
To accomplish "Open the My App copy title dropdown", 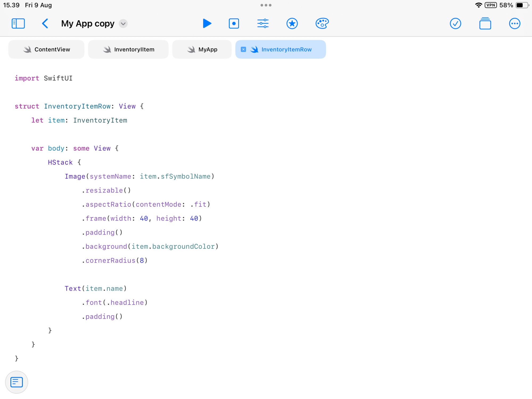I will (123, 24).
